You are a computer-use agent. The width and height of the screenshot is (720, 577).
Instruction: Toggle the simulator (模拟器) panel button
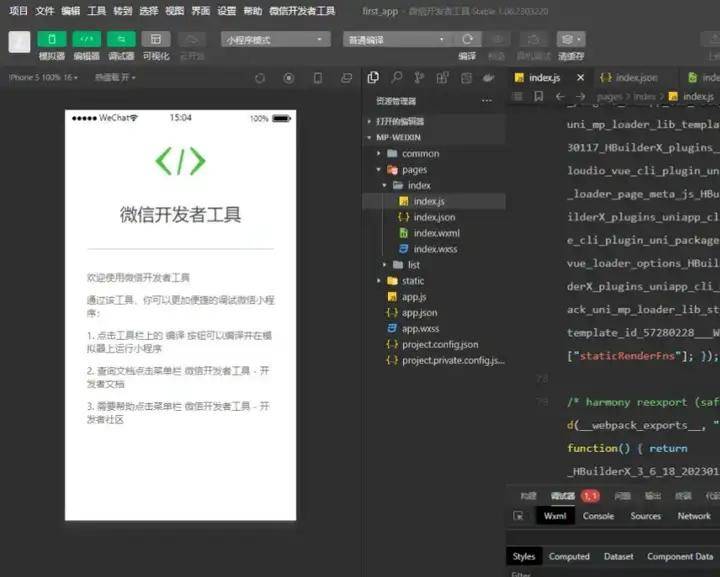coord(51,39)
